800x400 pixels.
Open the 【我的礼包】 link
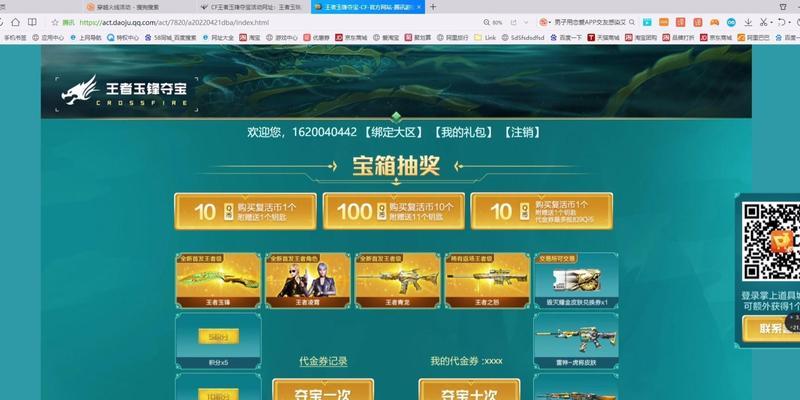tap(463, 132)
